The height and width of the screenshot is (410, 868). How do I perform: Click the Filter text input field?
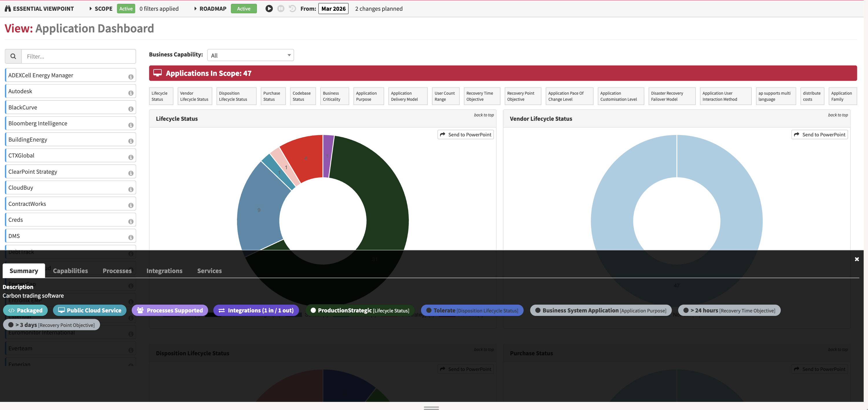coord(78,56)
